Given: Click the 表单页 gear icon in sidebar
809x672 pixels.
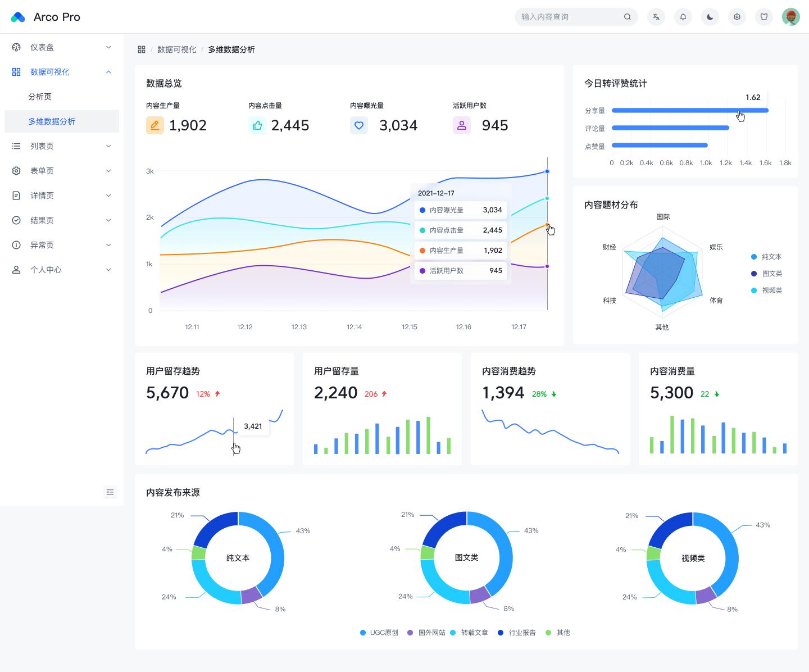Looking at the screenshot, I should point(16,171).
